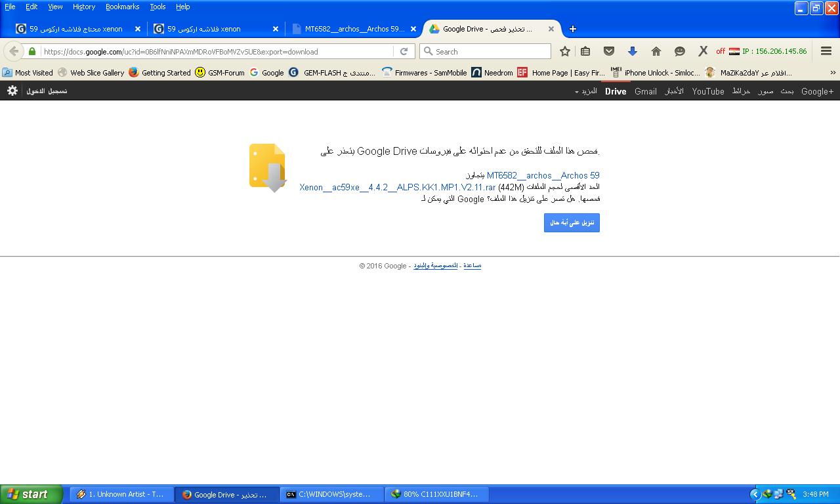Open the File menu
840x504 pixels.
(10, 7)
